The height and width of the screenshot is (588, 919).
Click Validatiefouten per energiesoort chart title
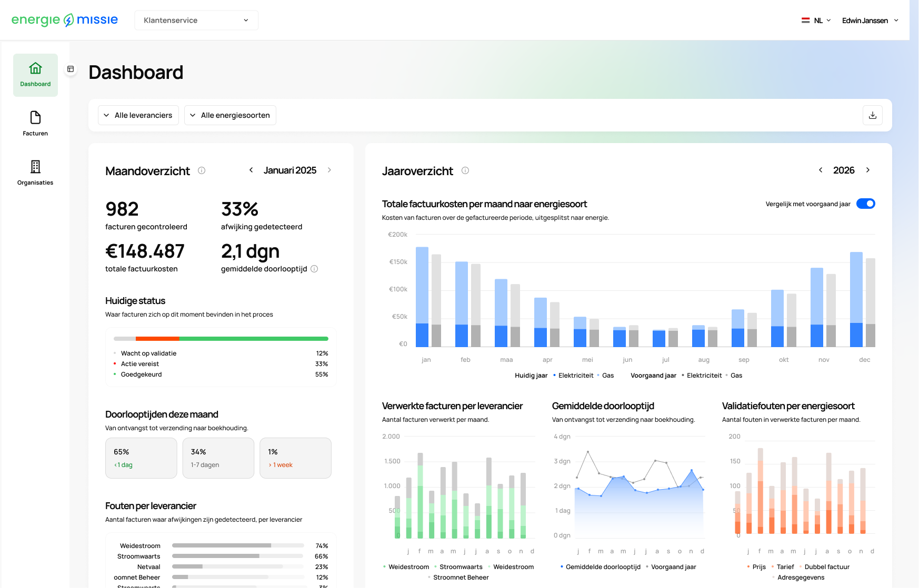pos(788,406)
